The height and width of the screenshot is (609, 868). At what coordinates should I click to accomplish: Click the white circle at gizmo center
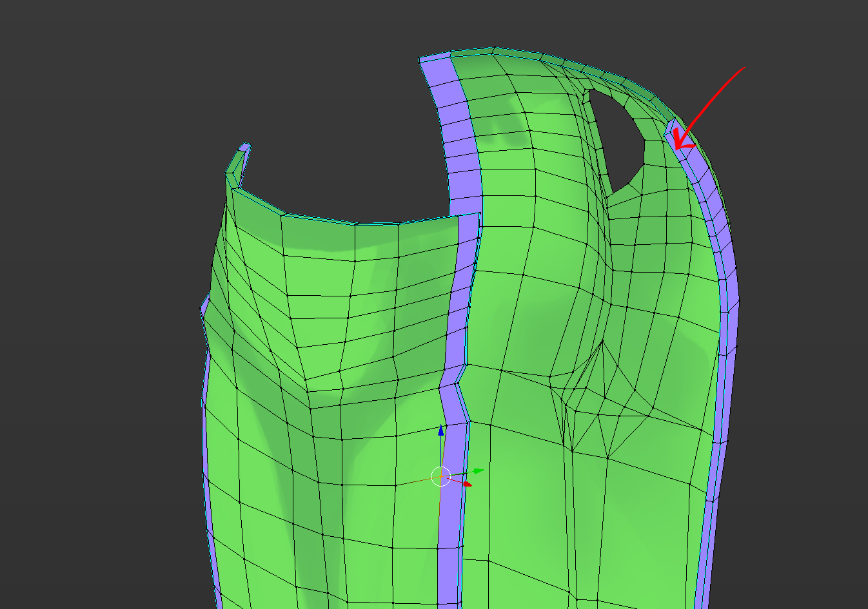pos(440,476)
